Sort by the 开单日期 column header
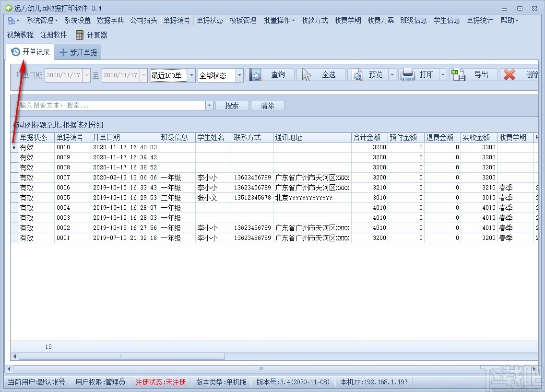The height and width of the screenshot is (392, 545). (x=125, y=137)
